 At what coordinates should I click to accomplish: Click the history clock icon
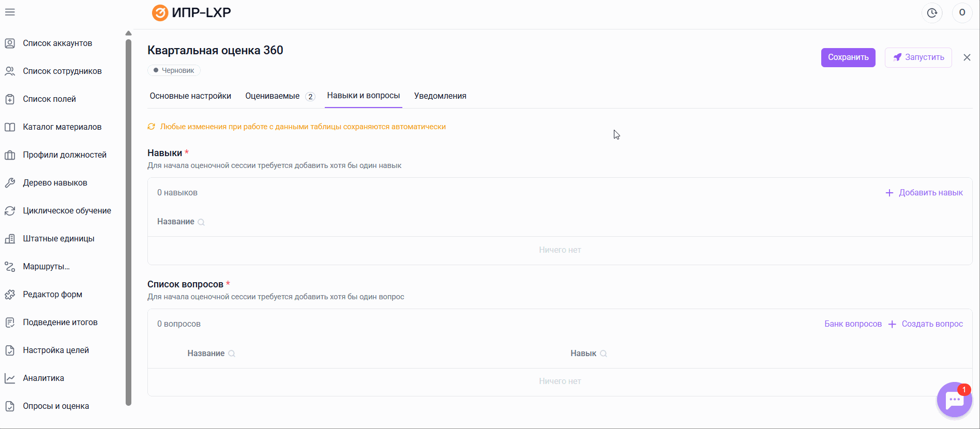tap(932, 13)
